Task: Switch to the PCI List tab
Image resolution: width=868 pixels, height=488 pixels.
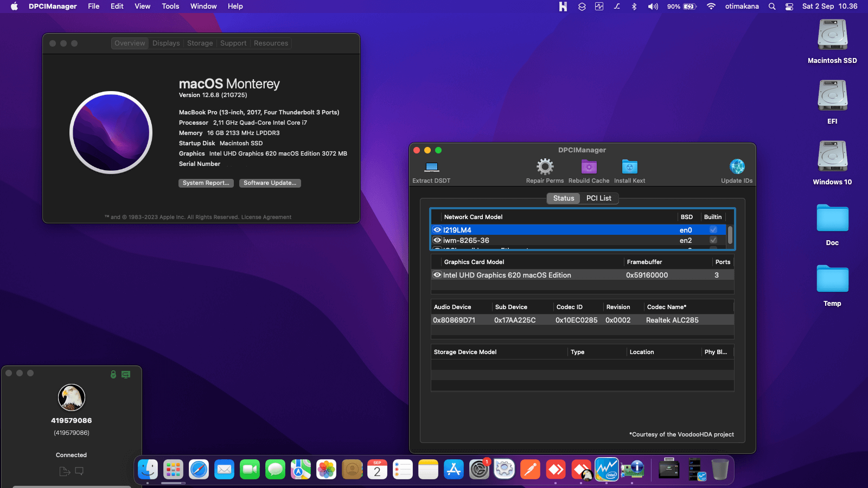Action: tap(599, 198)
